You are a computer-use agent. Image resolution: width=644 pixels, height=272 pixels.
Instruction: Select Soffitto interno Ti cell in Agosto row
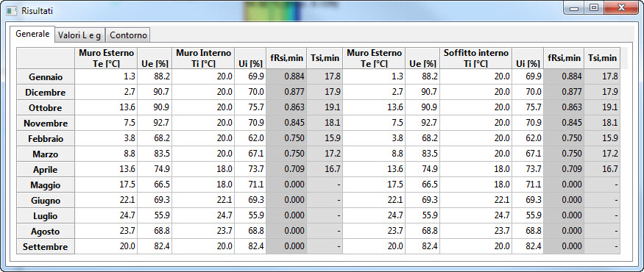coord(476,232)
